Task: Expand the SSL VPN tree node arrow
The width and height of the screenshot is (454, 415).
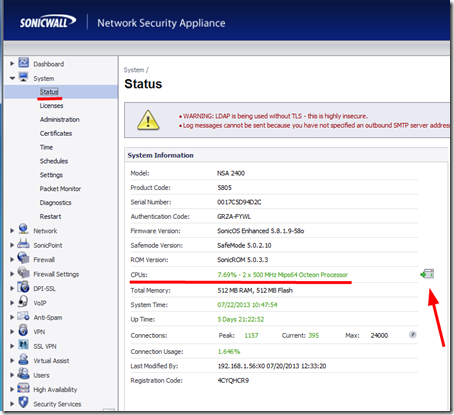Action: [x=12, y=346]
